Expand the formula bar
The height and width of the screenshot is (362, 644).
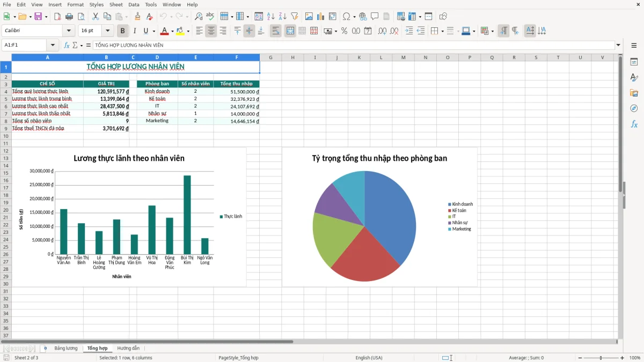tap(618, 45)
